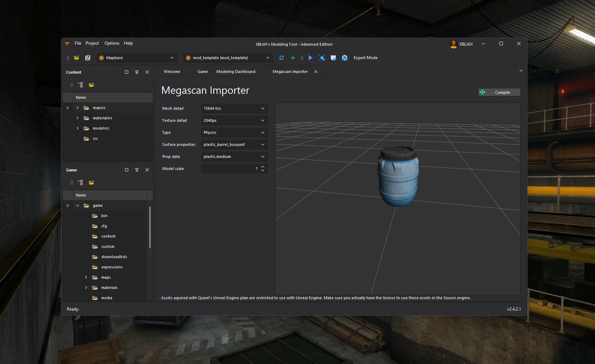Image resolution: width=595 pixels, height=364 pixels.
Task: Float the Game panel with its square icon
Action: point(126,170)
